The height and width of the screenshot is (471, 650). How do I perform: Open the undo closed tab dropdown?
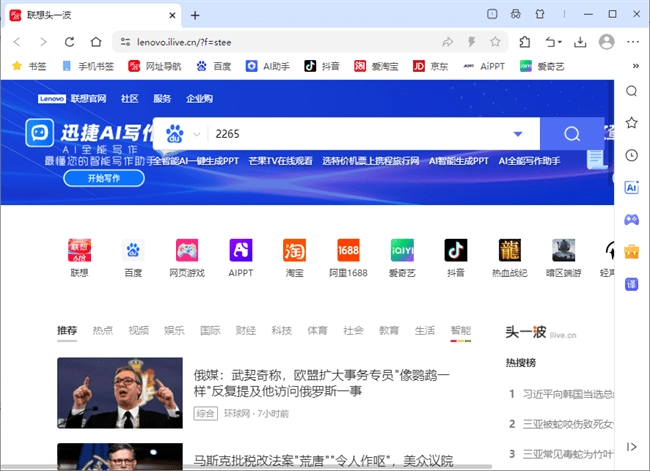tap(553, 42)
